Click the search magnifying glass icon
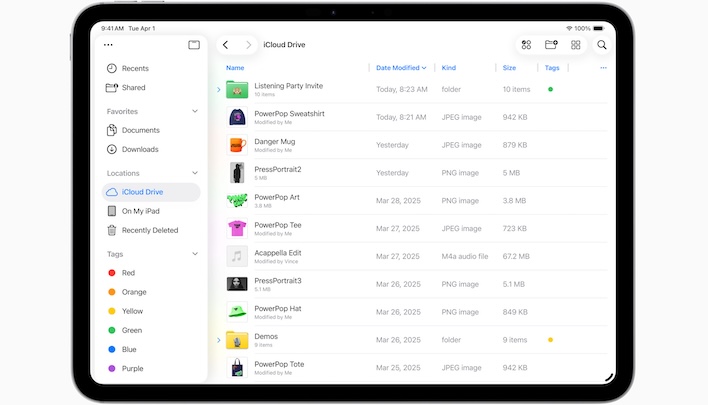The image size is (708, 405). coord(602,45)
